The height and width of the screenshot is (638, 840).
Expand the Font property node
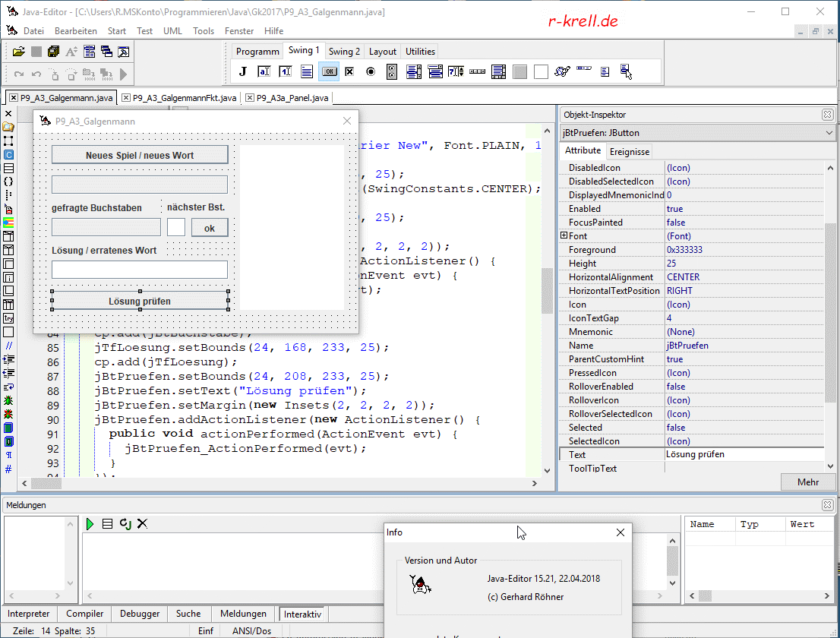[564, 236]
